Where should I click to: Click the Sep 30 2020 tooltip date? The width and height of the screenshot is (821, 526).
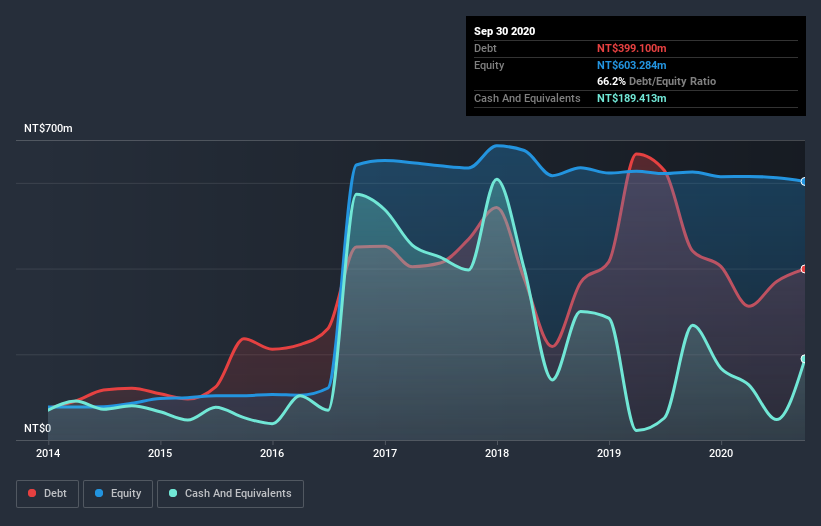(505, 31)
